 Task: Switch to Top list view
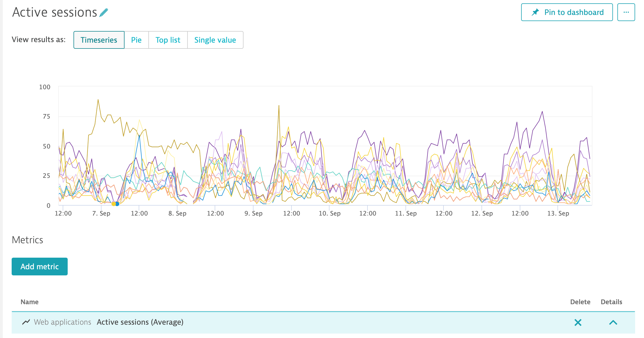168,40
